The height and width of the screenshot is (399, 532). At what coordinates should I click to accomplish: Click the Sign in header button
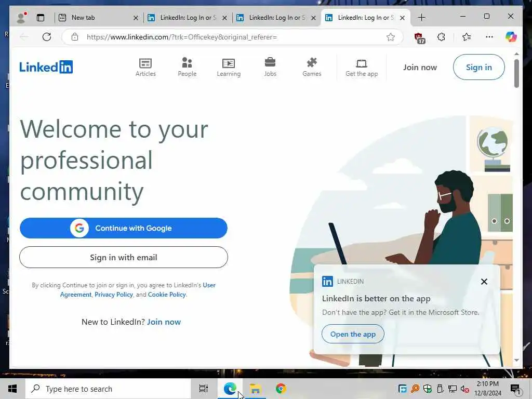point(478,67)
